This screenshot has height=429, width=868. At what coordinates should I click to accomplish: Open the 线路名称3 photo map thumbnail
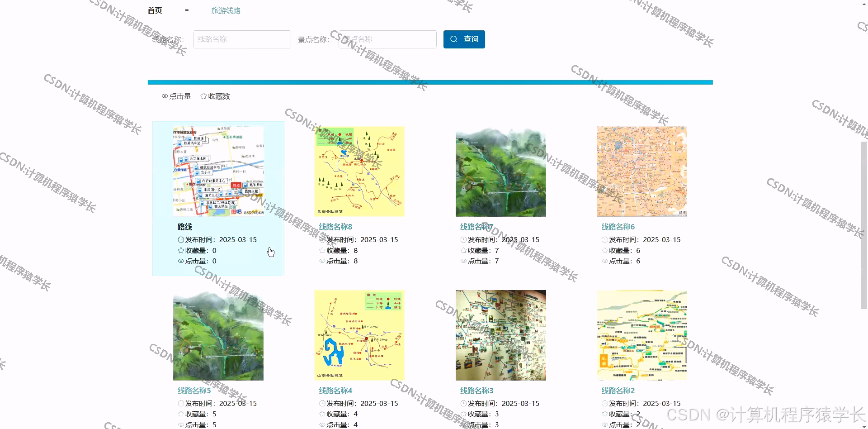point(501,335)
